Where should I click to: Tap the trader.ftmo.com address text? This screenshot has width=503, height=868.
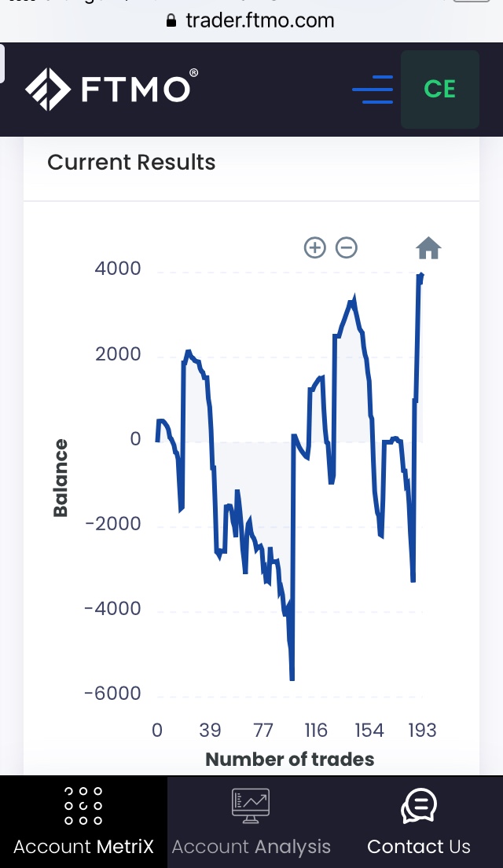click(x=260, y=21)
